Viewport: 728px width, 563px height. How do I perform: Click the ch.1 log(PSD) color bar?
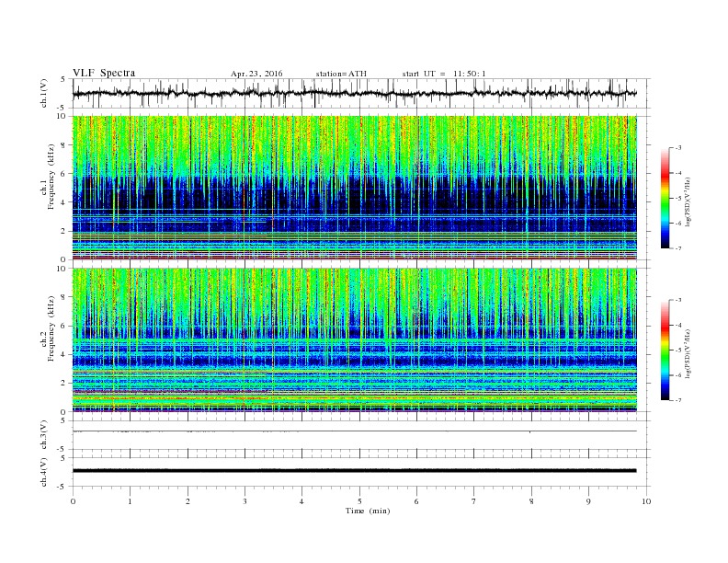(665, 198)
